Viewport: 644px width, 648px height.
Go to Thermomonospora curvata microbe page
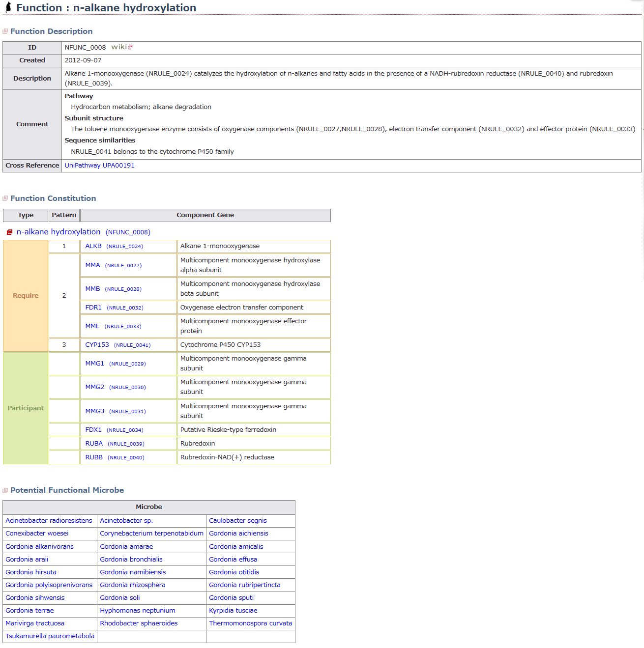(250, 623)
